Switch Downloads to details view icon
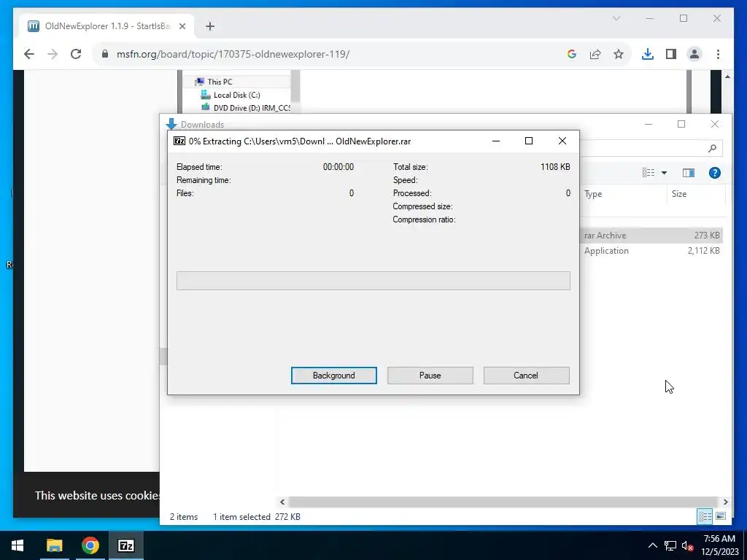 [705, 516]
